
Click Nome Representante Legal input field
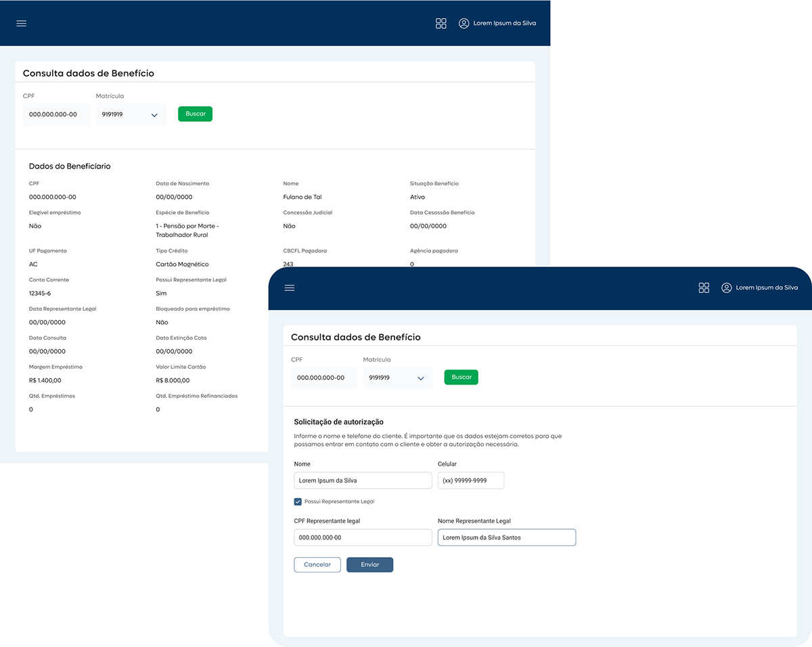507,537
